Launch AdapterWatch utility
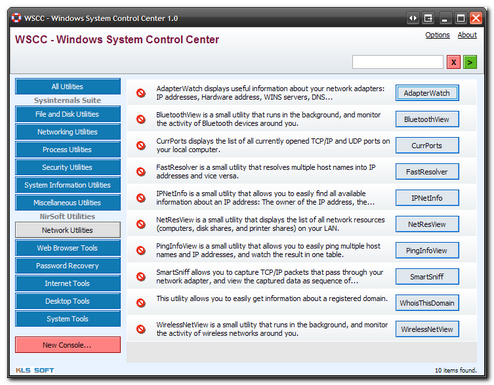 [x=427, y=93]
